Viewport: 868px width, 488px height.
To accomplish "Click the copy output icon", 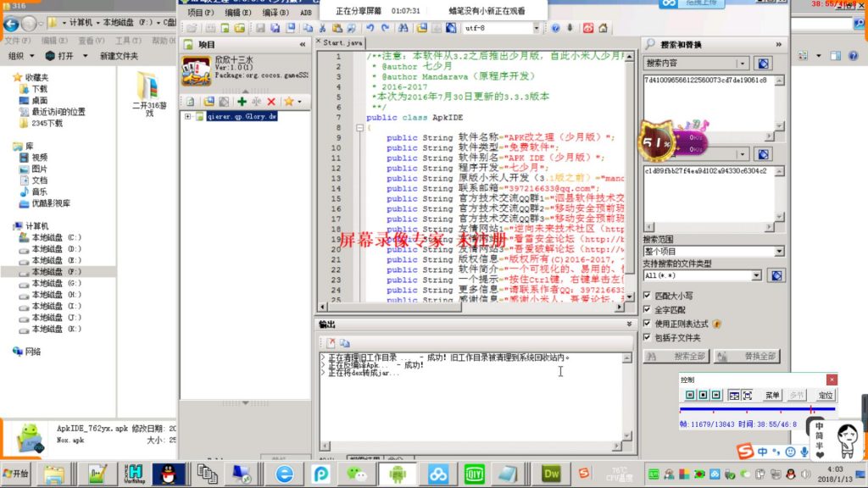I will [x=344, y=343].
